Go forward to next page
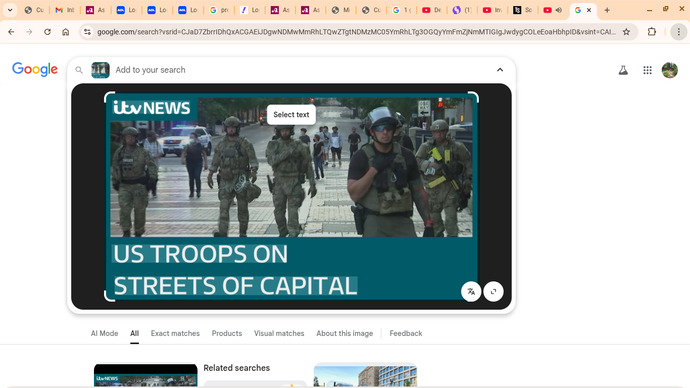 tap(29, 32)
